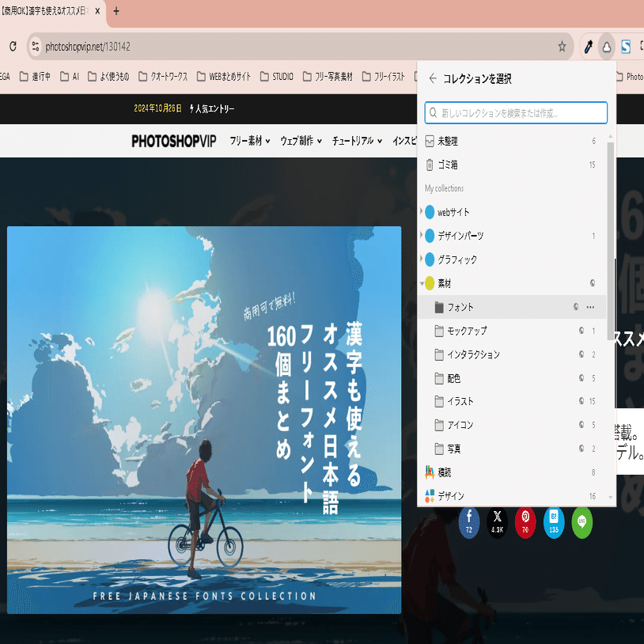
Task: Open the Raindrop cloud extension icon
Action: 607,47
